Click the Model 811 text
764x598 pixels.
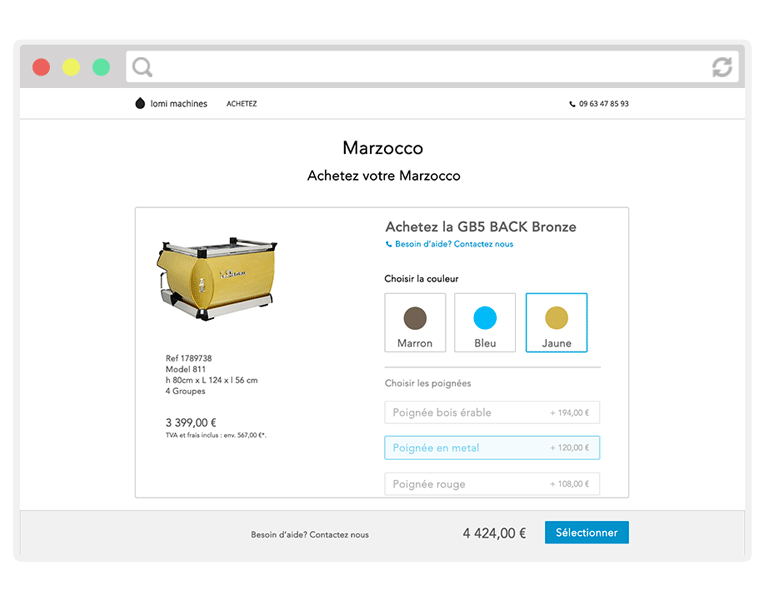coord(186,369)
